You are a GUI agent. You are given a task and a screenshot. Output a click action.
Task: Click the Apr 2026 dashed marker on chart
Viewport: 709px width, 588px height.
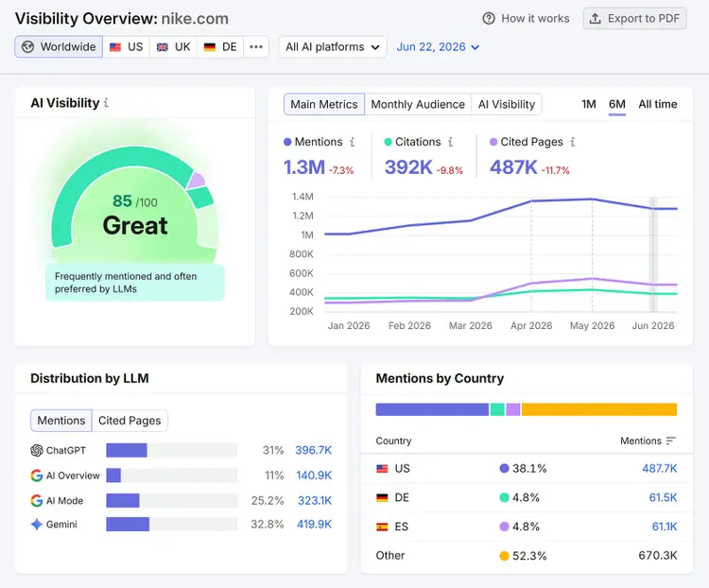coord(531,254)
